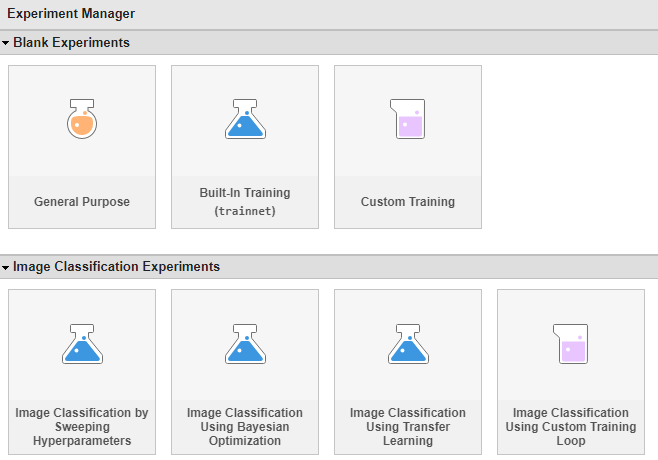Open Image Classification Using Bayesian Optimization label
Image resolution: width=658 pixels, height=460 pixels.
245,426
